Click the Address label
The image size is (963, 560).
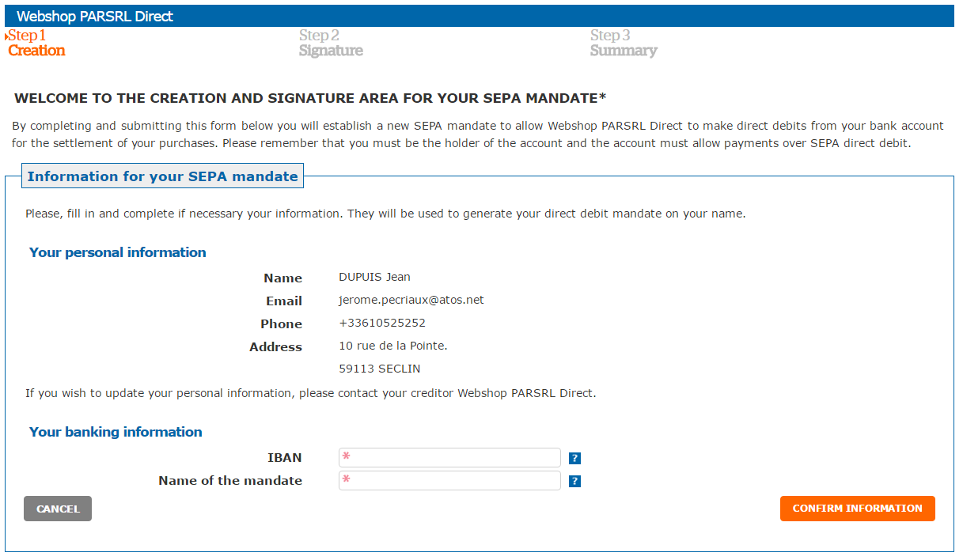(275, 346)
